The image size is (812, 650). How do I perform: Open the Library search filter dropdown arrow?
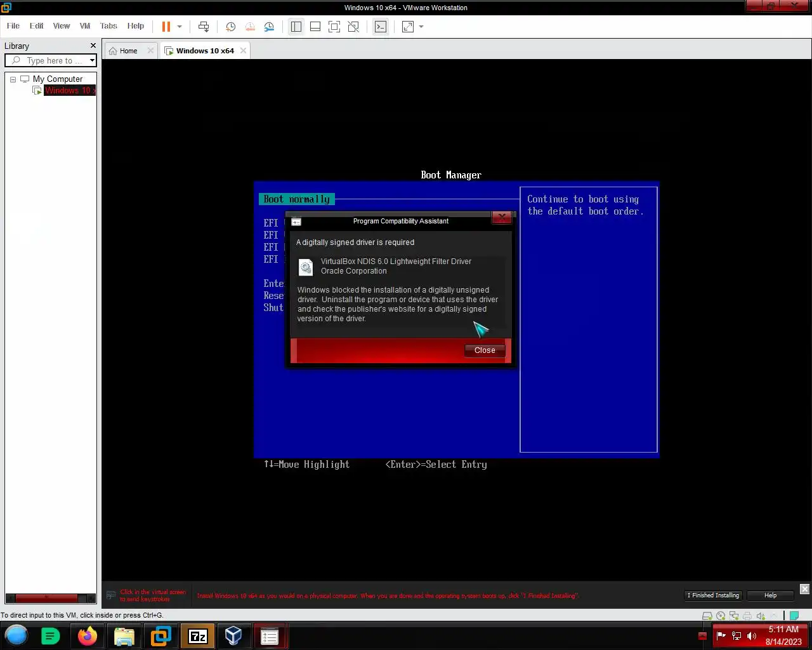coord(92,60)
